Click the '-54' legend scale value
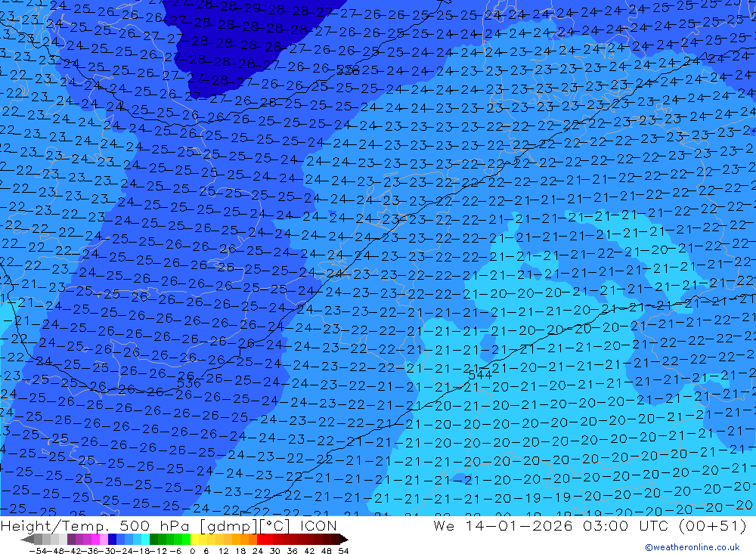Screen dimensions: 756x554 click(x=38, y=551)
